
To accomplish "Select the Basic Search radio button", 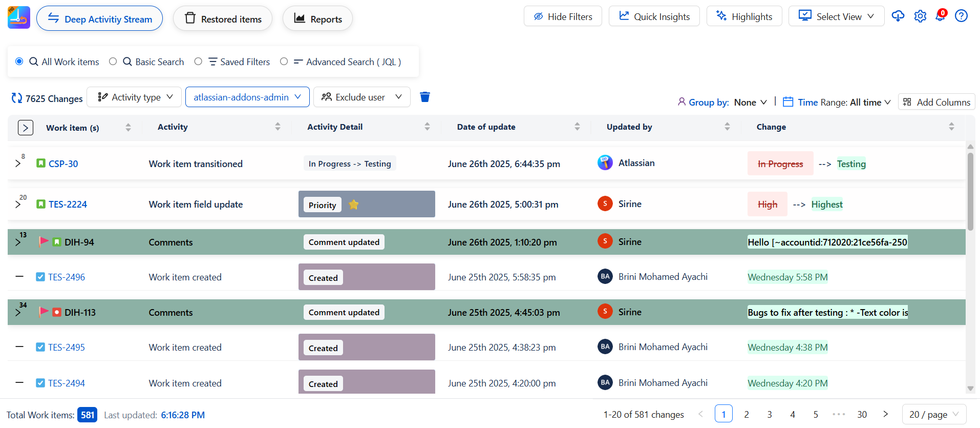I will point(113,62).
